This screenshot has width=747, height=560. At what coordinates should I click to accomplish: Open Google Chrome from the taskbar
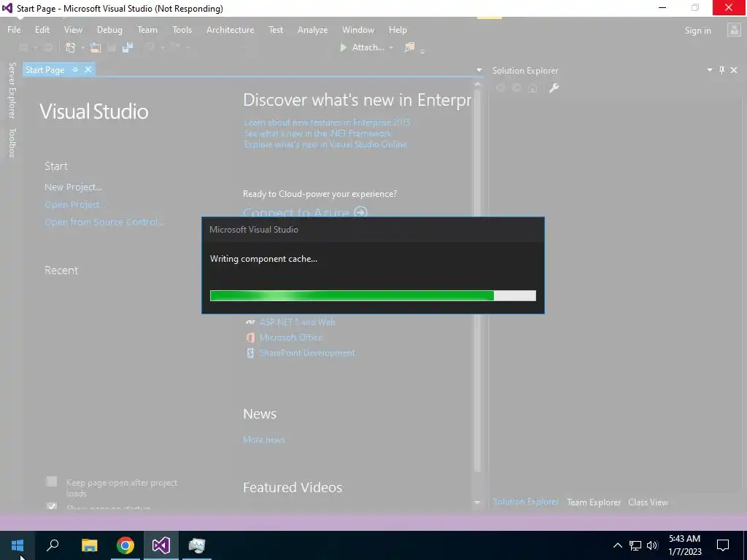[125, 545]
